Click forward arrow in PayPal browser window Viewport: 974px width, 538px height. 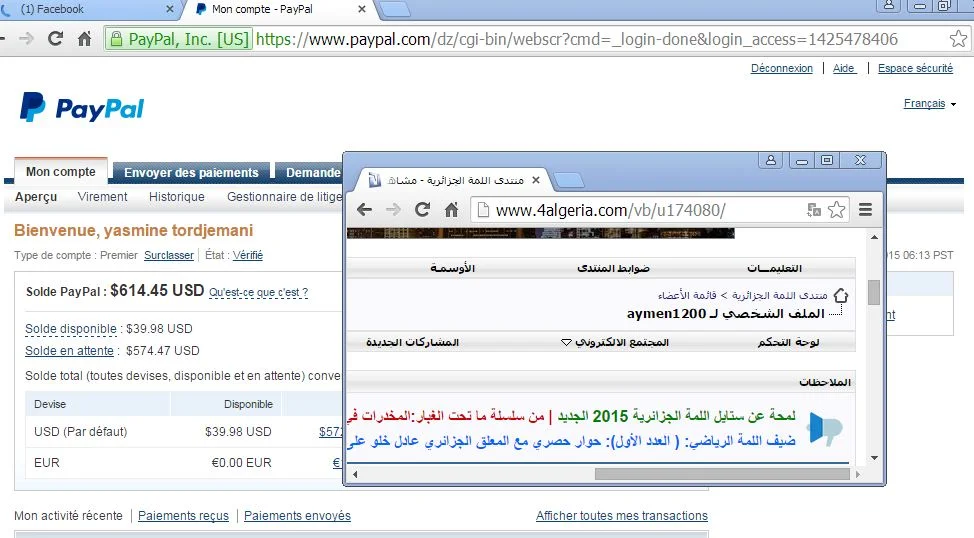pos(27,39)
